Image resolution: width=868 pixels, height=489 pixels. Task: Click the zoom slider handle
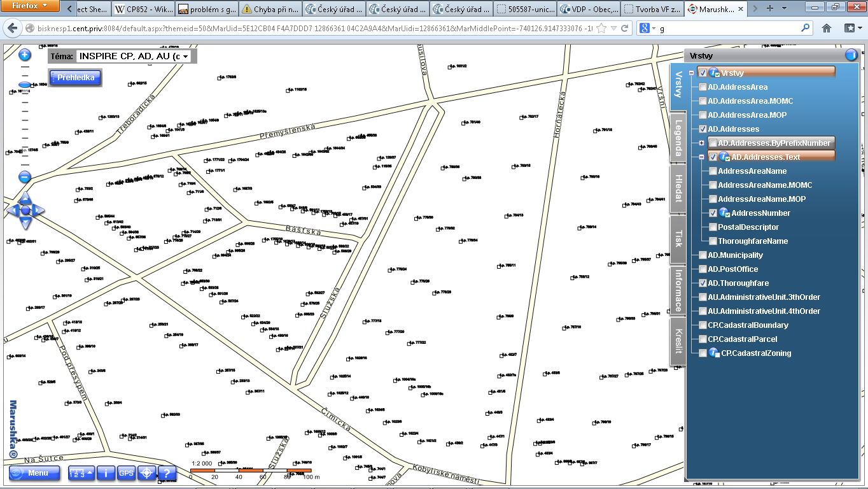pyautogui.click(x=25, y=85)
